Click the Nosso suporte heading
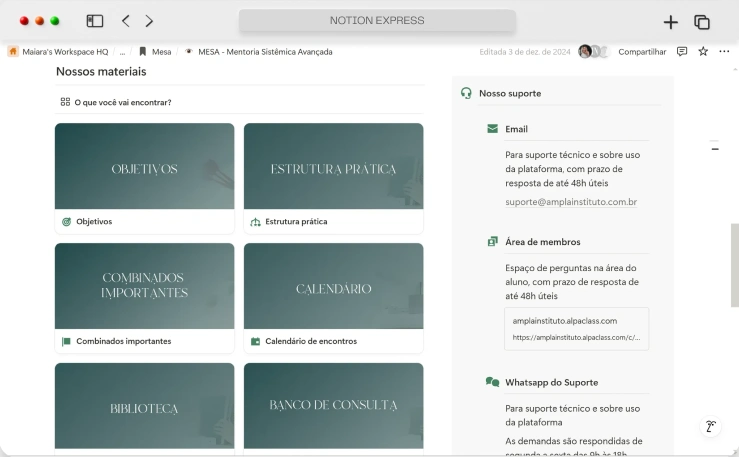 [x=510, y=93]
